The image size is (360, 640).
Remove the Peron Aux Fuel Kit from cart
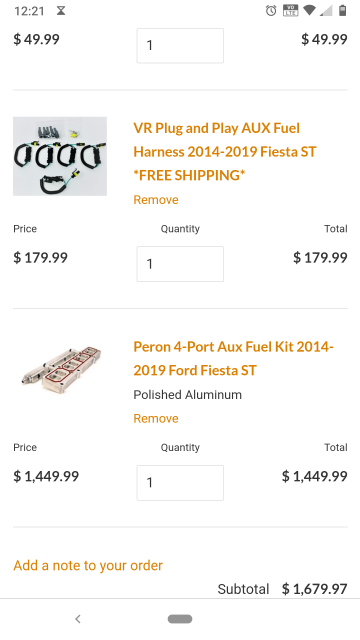pyautogui.click(x=156, y=418)
